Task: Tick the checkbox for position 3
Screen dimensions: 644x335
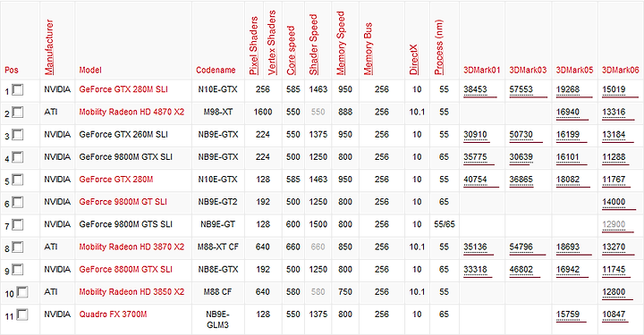Action: (x=18, y=135)
